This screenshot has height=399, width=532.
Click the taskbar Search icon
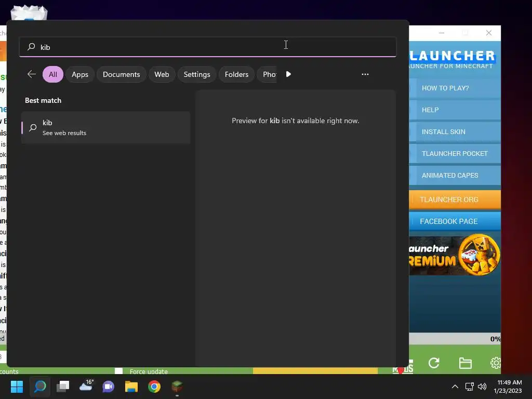pyautogui.click(x=40, y=387)
